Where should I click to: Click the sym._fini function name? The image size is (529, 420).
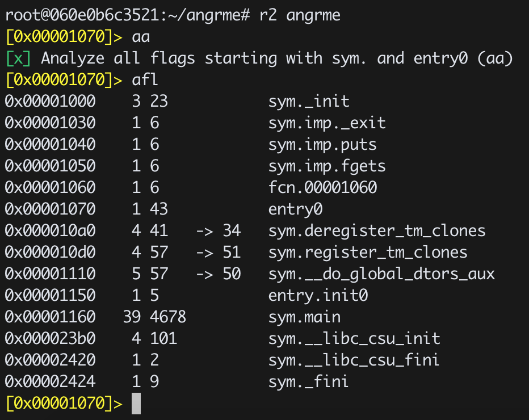[309, 382]
